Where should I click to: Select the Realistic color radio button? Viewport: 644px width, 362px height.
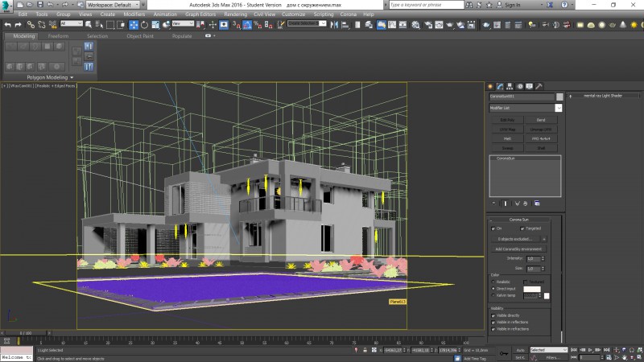coord(493,282)
